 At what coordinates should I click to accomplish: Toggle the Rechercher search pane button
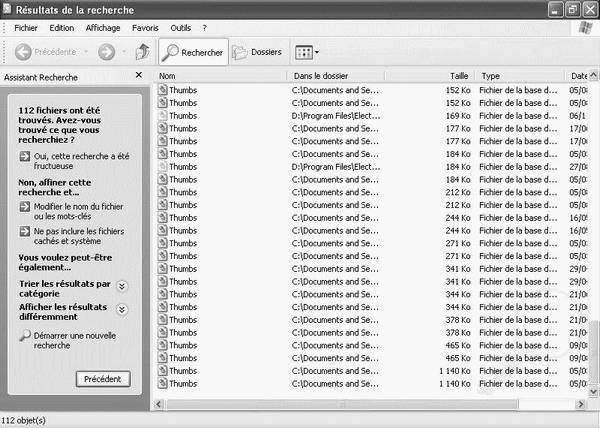point(193,52)
